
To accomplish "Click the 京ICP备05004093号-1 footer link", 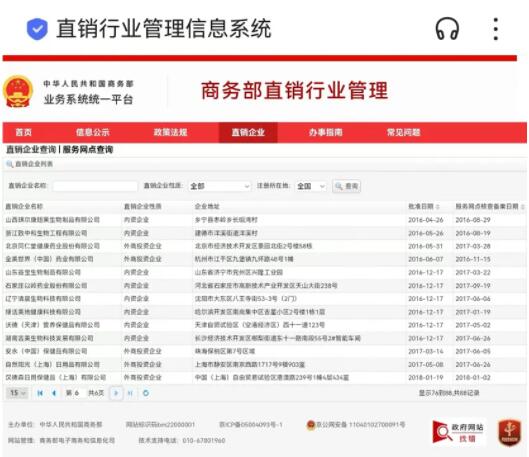I will [251, 425].
